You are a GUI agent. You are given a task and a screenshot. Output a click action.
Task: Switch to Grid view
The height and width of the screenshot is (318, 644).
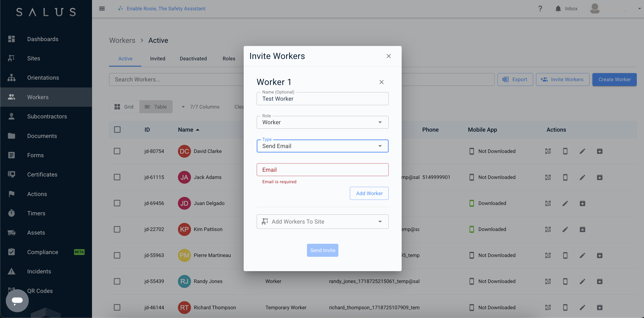(124, 107)
